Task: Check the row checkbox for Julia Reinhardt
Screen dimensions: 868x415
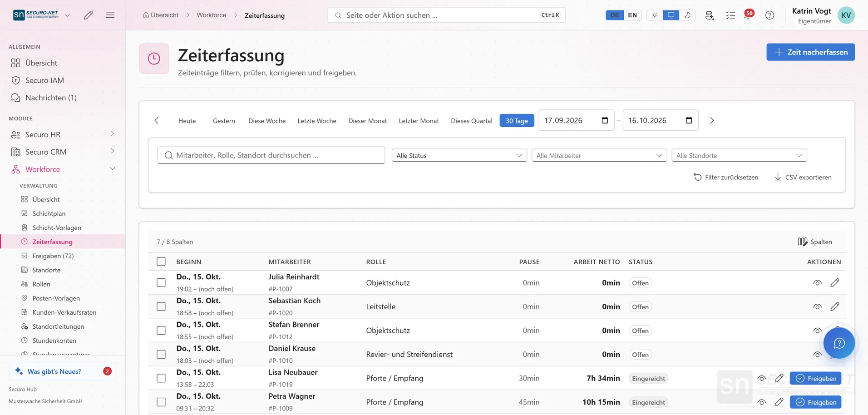Action: [161, 282]
